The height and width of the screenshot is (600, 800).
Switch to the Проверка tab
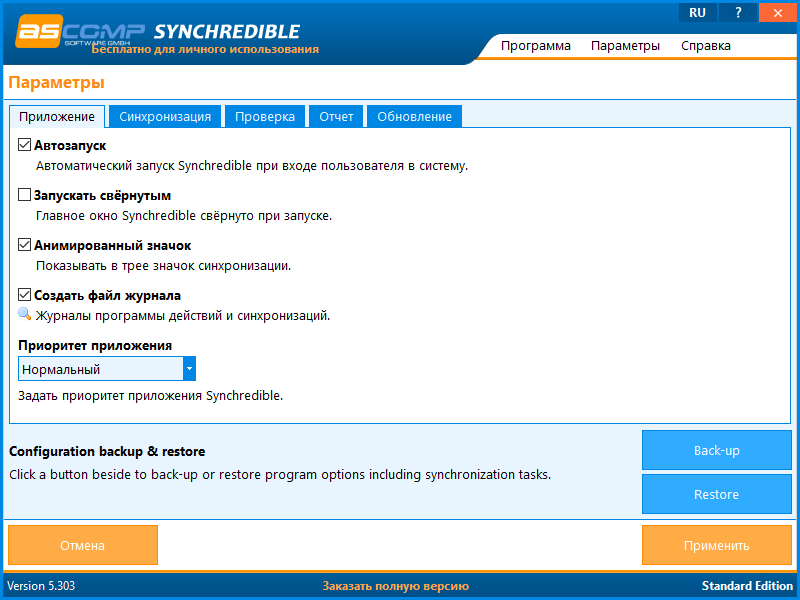tap(265, 117)
